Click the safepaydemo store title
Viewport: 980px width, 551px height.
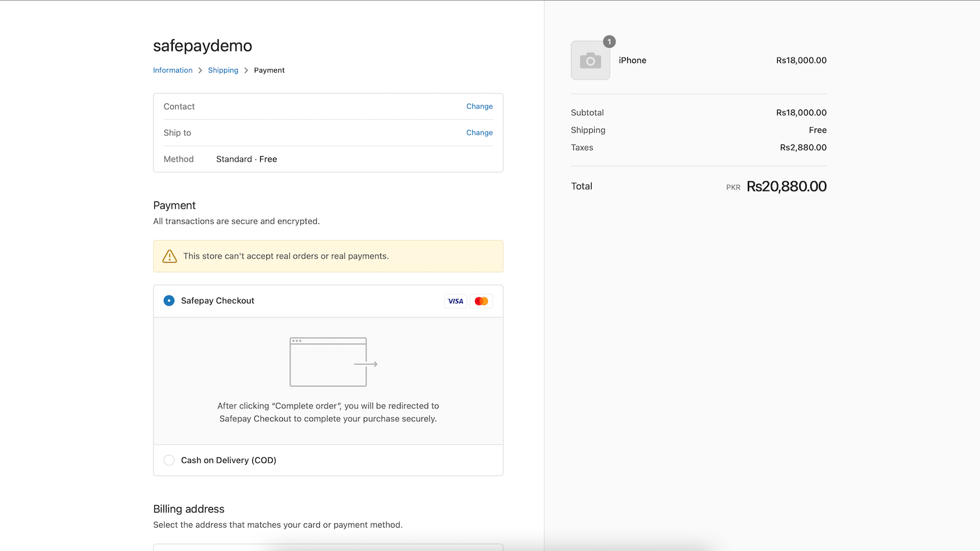203,46
